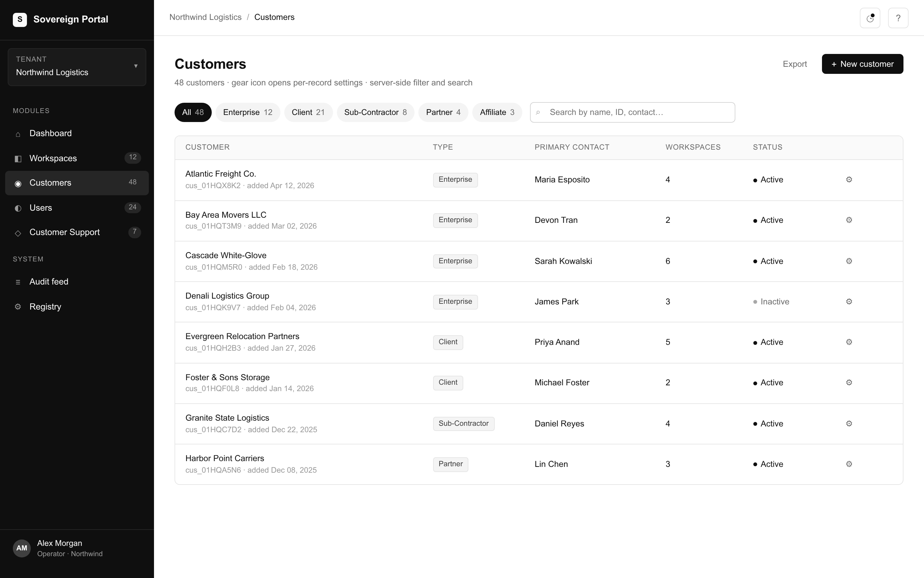Click the Primary Contact column header
924x578 pixels.
(x=572, y=147)
